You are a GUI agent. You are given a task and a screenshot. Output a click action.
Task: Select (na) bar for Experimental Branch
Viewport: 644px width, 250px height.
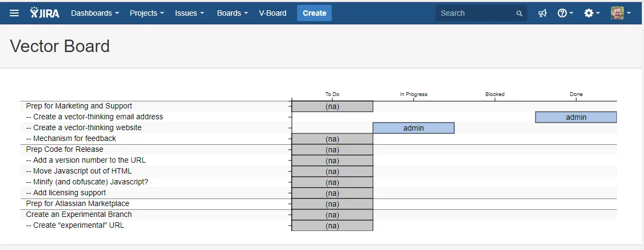[x=332, y=215]
